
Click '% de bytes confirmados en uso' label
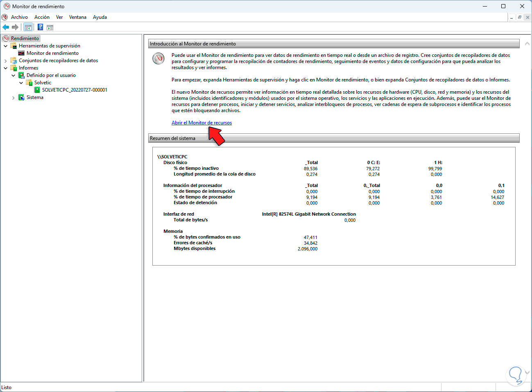click(x=207, y=237)
